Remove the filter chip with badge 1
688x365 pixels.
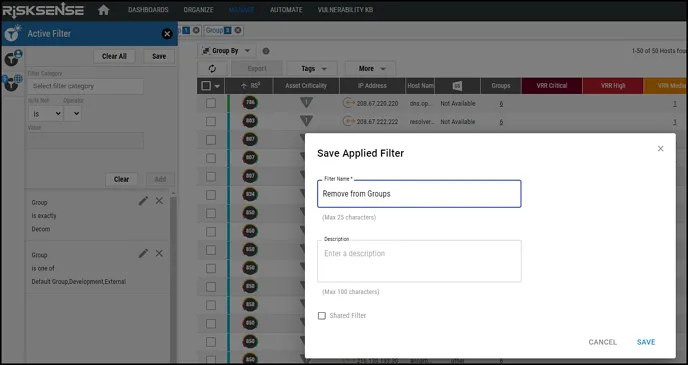click(196, 30)
